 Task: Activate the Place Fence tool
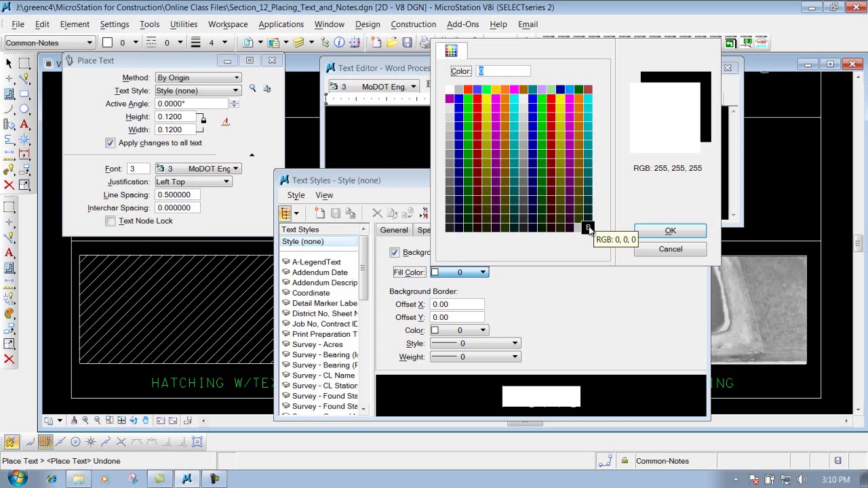click(x=24, y=62)
